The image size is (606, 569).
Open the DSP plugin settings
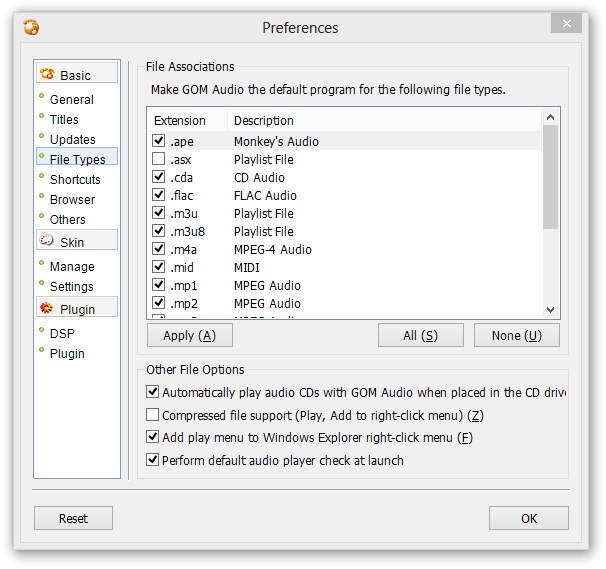[62, 333]
